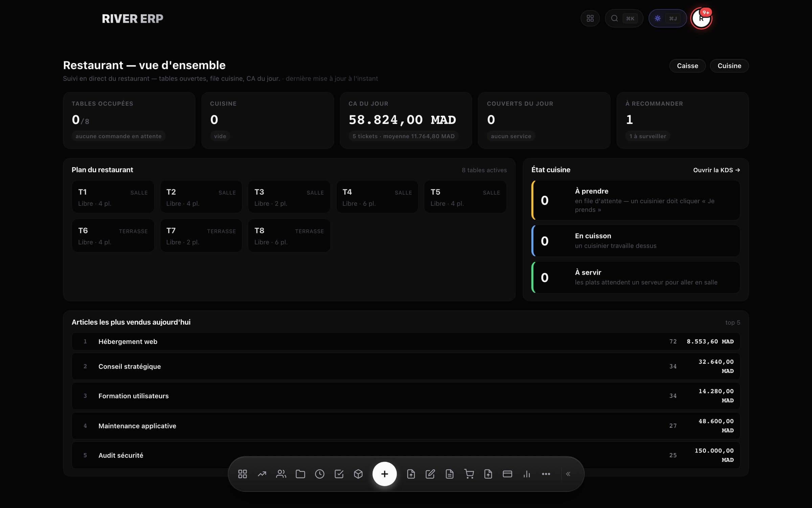Select terrasse table T8
The width and height of the screenshot is (812, 508).
pos(289,235)
